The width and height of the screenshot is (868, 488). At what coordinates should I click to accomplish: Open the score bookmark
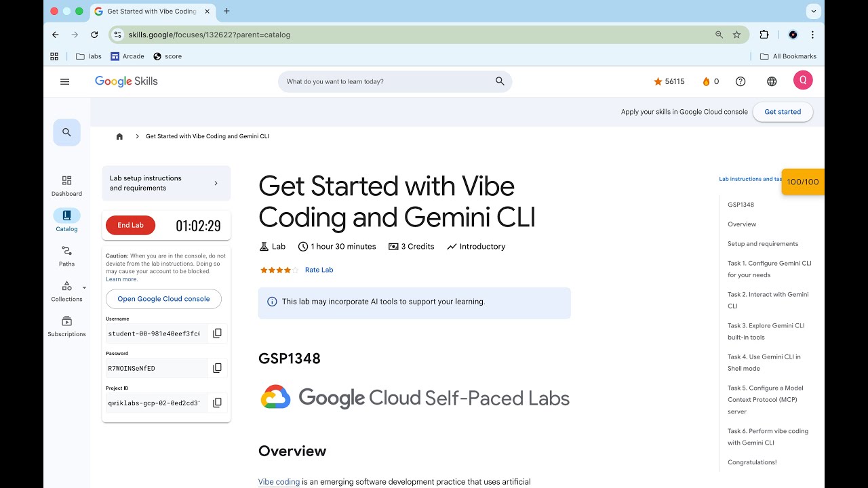(x=167, y=56)
